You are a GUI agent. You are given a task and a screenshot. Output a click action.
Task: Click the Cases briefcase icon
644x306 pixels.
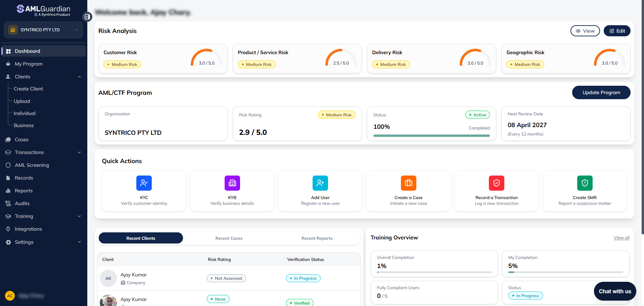click(x=8, y=140)
